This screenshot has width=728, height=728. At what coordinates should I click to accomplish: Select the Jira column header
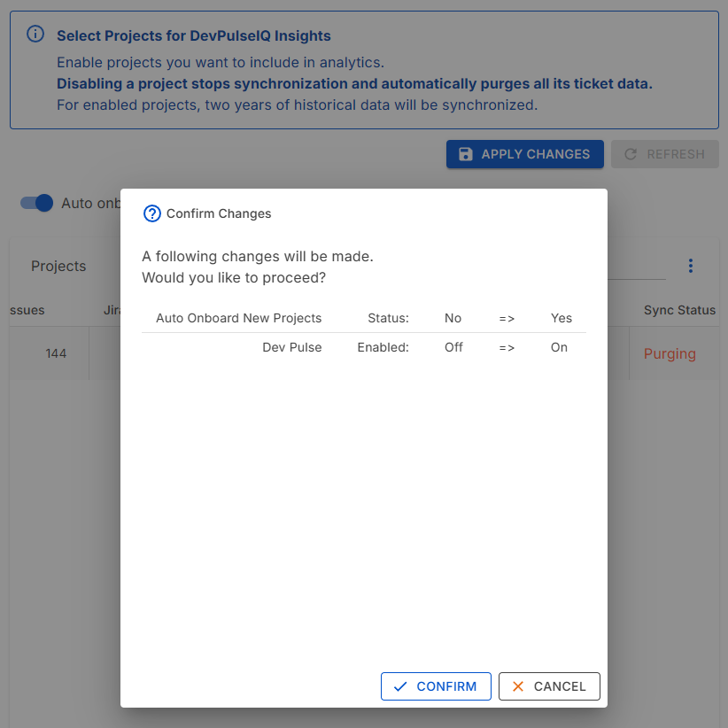[111, 310]
